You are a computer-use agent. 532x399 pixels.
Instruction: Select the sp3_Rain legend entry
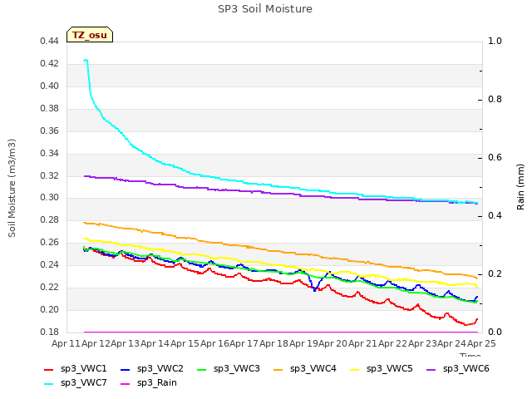149,383
